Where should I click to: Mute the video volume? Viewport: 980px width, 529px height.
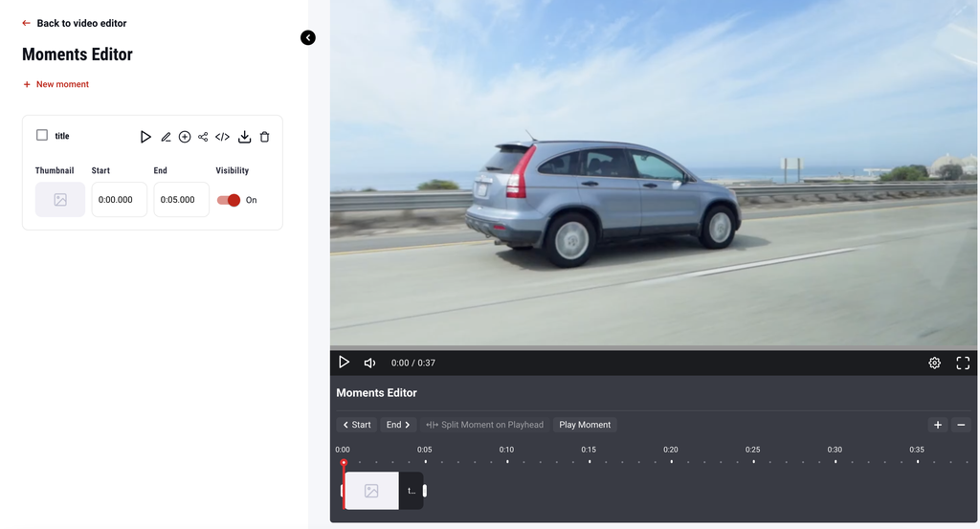pyautogui.click(x=369, y=363)
